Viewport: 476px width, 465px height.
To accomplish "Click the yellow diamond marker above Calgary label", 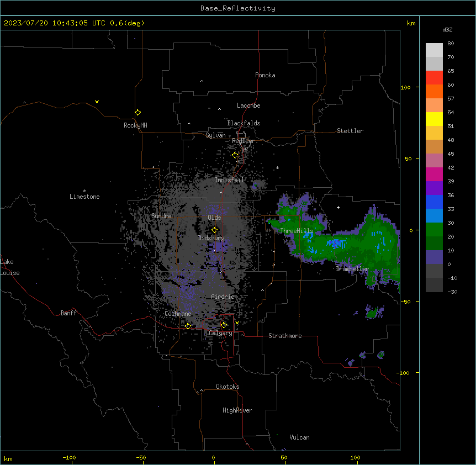I will tap(224, 325).
